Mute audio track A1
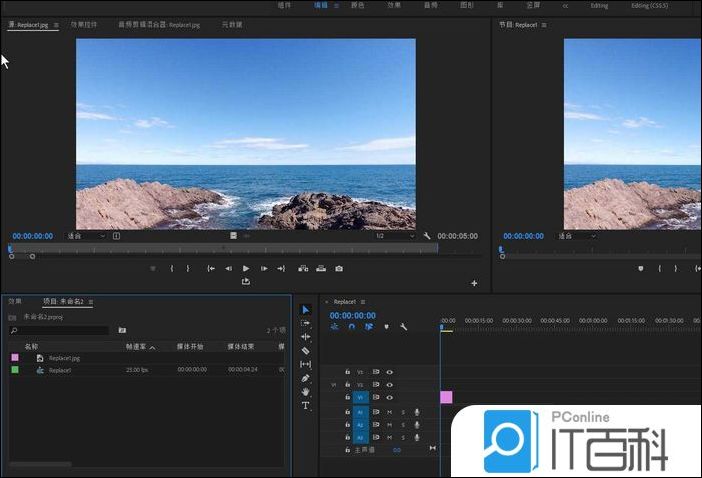The width and height of the screenshot is (702, 478). (x=390, y=412)
